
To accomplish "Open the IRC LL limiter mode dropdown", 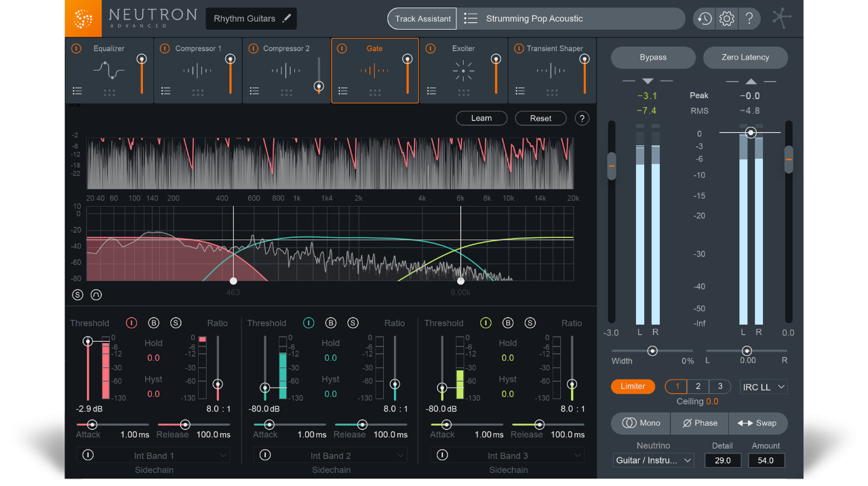I will click(x=763, y=386).
